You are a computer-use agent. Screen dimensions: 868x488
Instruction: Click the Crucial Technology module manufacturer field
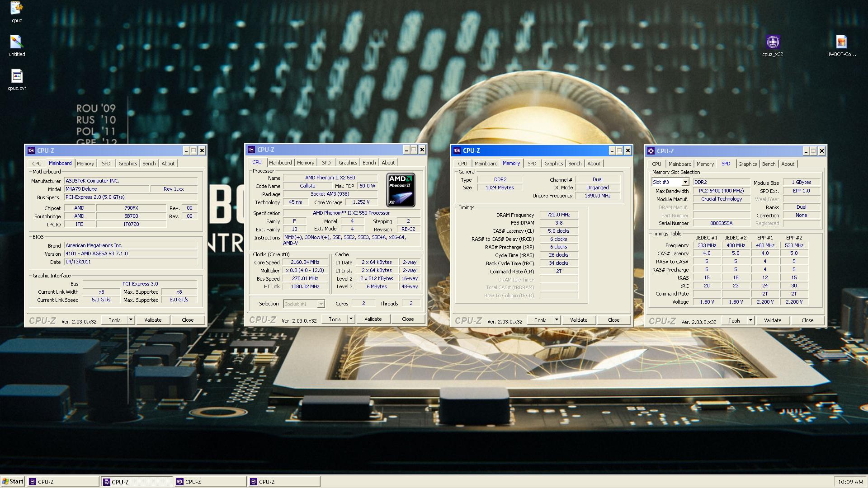pyautogui.click(x=722, y=199)
